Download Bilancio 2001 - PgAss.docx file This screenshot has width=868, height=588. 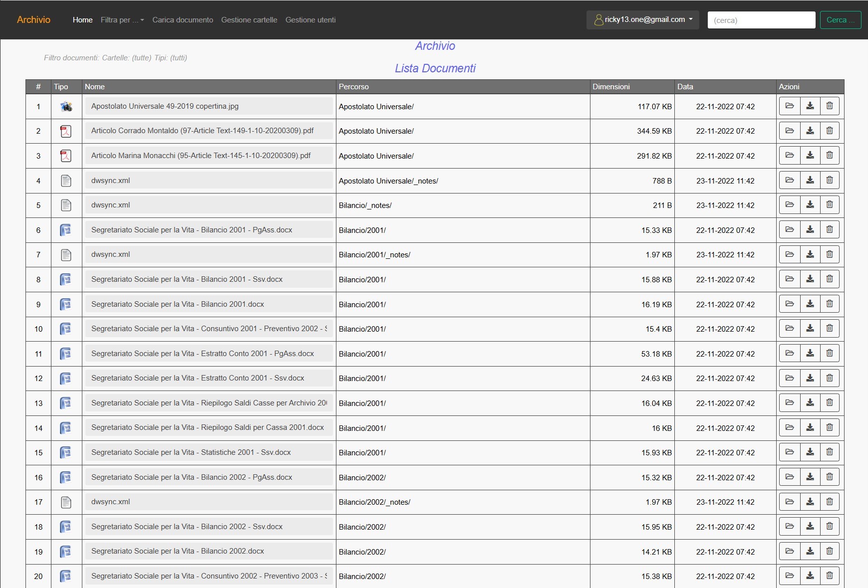[x=810, y=230]
